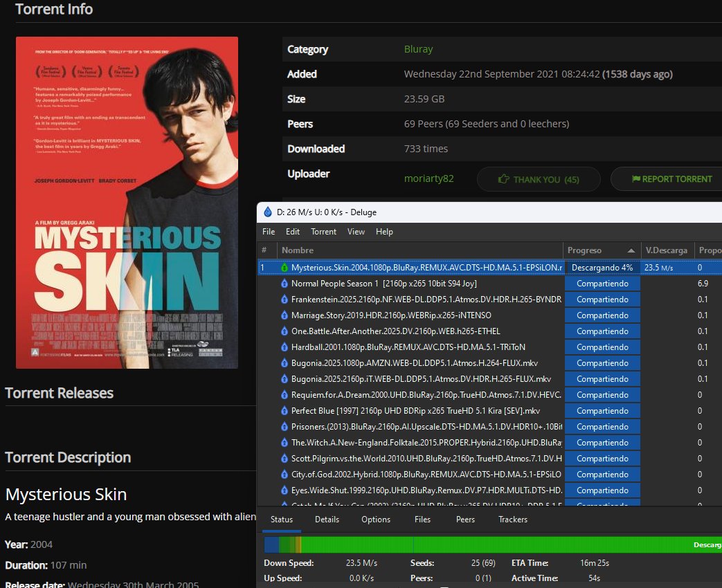Select the Hardball.2001.1080p torrent row
This screenshot has width=722, height=588.
pos(489,347)
